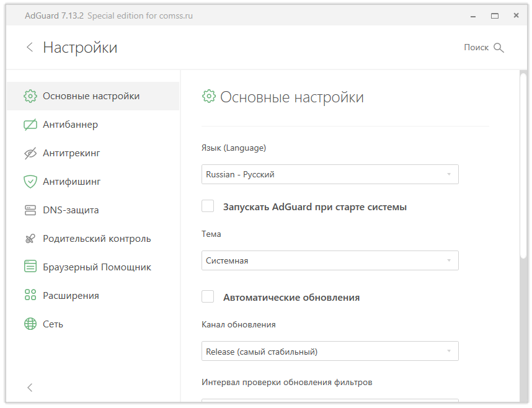Image resolution: width=532 pixels, height=408 pixels.
Task: Collapse sidebar with bottom-left chevron
Action: click(30, 388)
